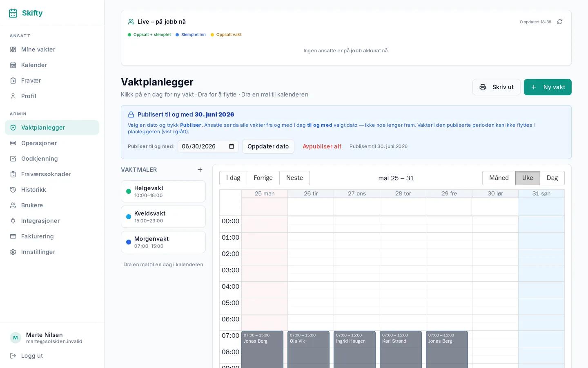The height and width of the screenshot is (368, 588).
Task: Click the Publiser til og med date field
Action: (x=208, y=146)
